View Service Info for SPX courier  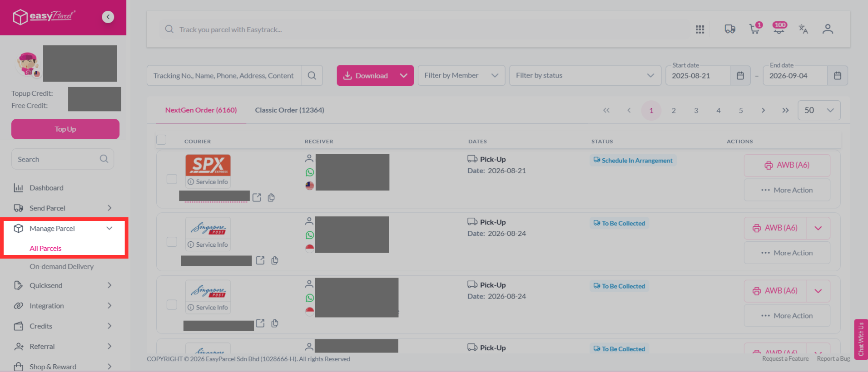(x=208, y=182)
